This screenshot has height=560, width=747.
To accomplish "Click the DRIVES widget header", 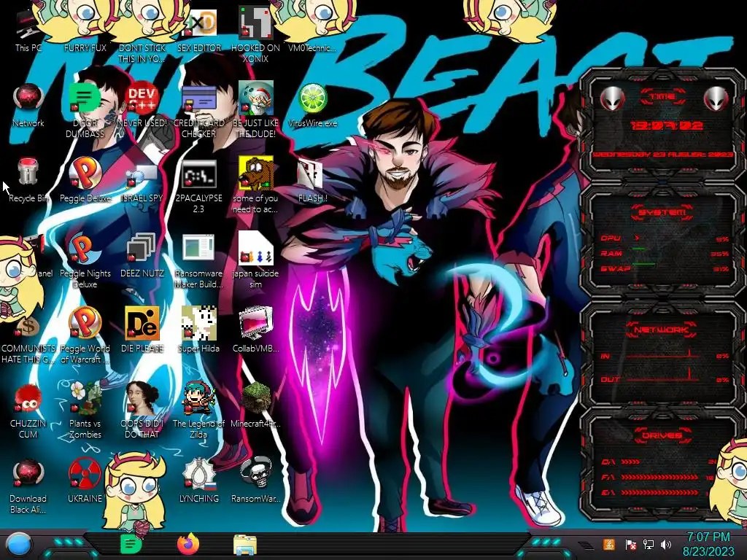I will click(x=662, y=435).
